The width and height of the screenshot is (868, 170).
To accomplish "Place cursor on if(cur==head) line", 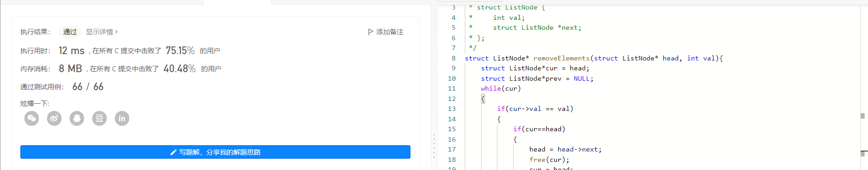I will [539, 129].
